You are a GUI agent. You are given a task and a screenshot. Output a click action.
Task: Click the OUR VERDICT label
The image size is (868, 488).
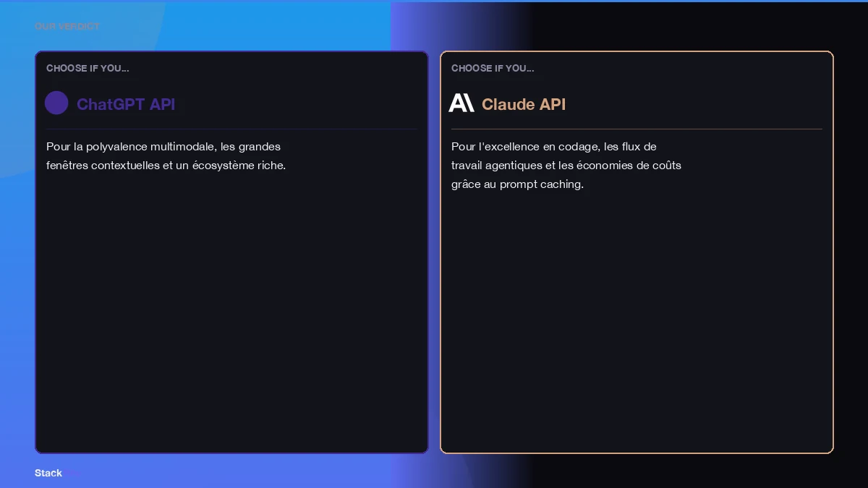(67, 26)
